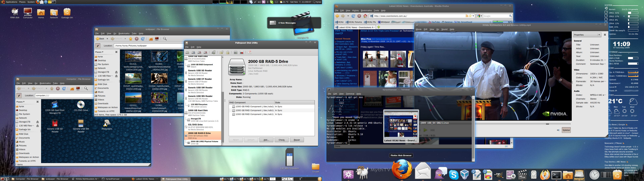Click the Reload icon in wallpaper File Browser

[x=143, y=39]
